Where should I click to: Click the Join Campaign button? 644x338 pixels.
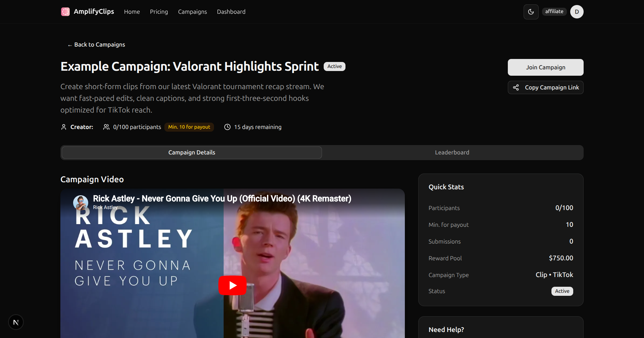click(546, 67)
